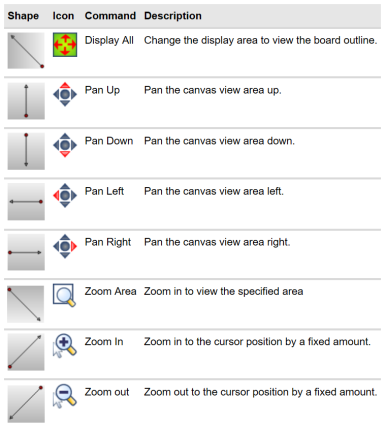Click the Zoom In plus magnifier icon
The height and width of the screenshot is (427, 386).
[x=65, y=346]
